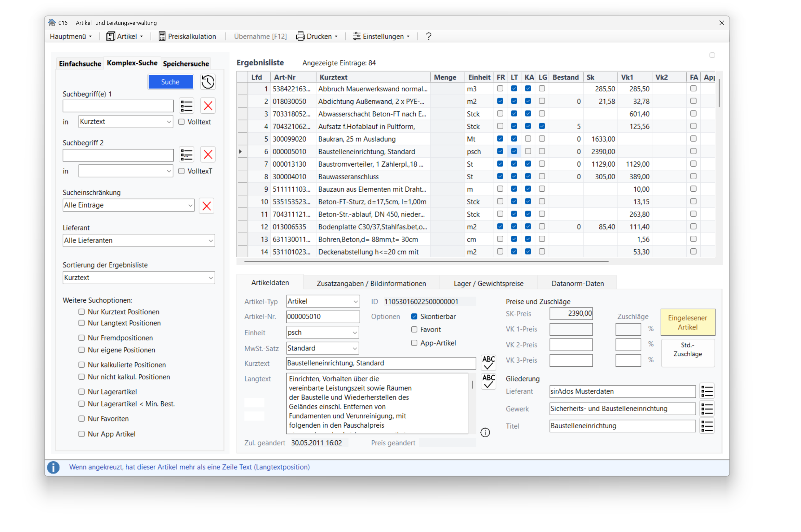Expand the Alle Lieferanten dropdown

[138, 241]
